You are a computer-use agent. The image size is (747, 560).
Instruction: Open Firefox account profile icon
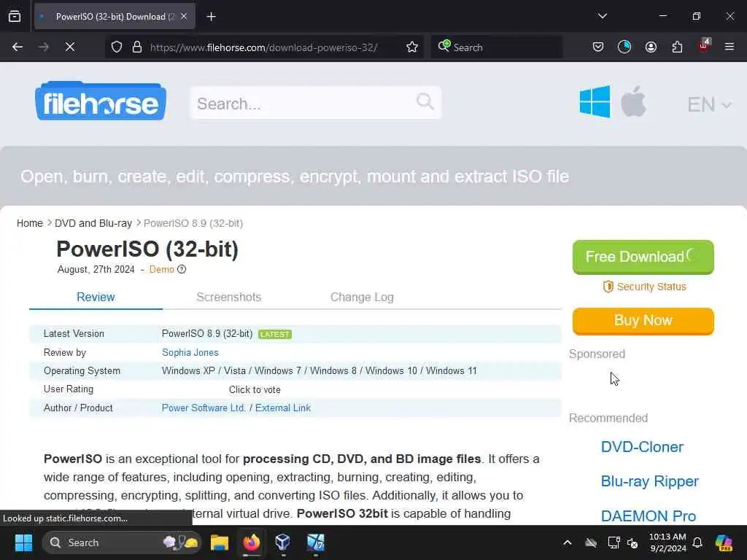(651, 47)
